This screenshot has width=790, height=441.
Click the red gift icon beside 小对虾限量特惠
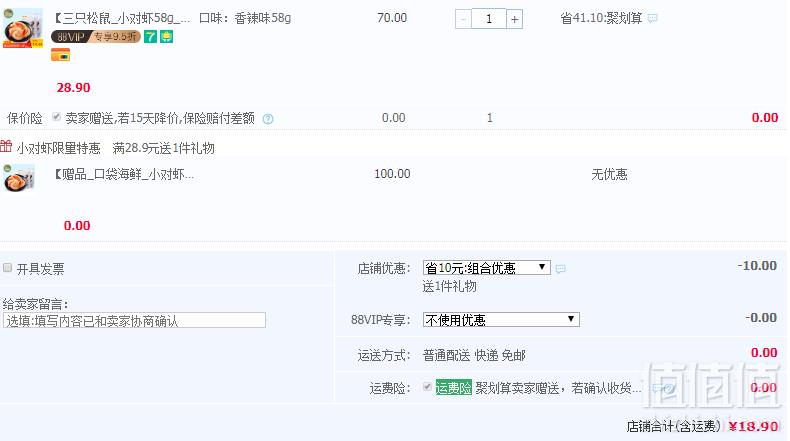click(x=6, y=147)
